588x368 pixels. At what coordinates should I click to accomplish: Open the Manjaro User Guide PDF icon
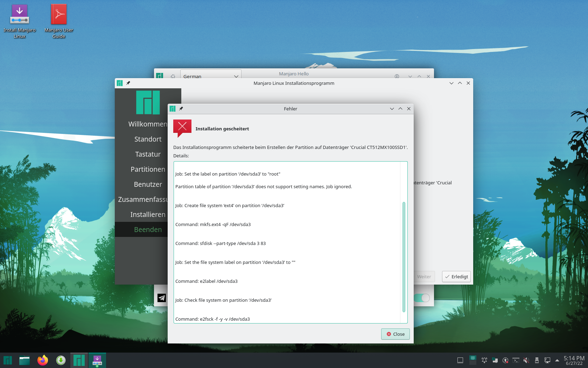[x=59, y=21]
